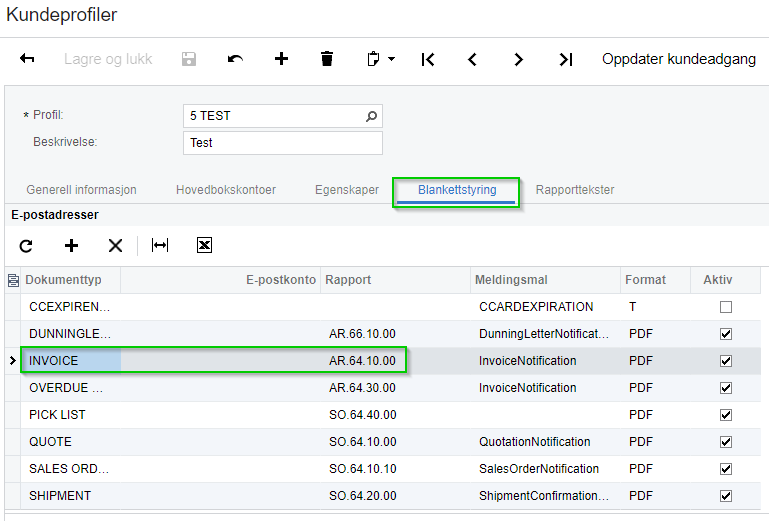
Task: Click QuotationNotification template cell
Action: point(545,442)
